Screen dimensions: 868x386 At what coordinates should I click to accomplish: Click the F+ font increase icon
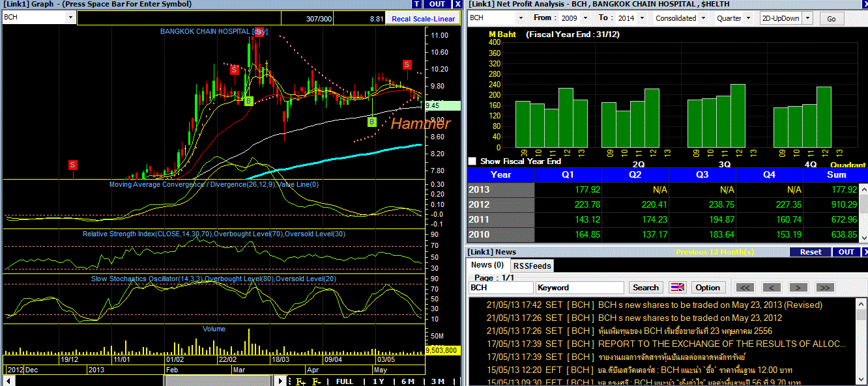(300, 381)
